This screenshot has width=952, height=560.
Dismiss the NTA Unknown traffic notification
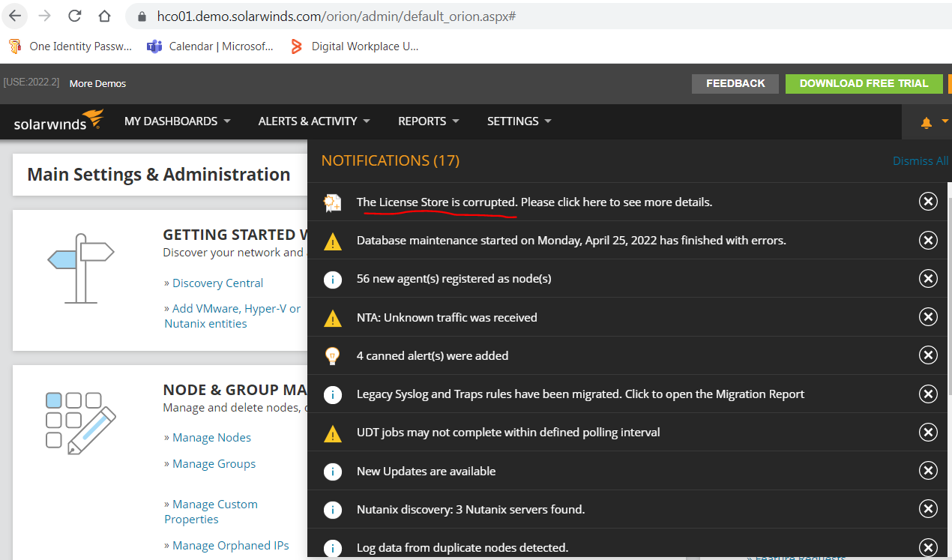point(928,317)
